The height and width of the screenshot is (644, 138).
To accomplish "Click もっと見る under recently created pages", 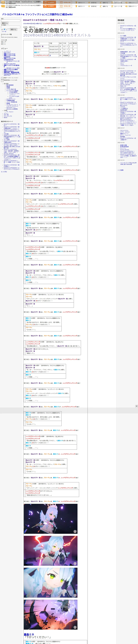I will (4, 172).
